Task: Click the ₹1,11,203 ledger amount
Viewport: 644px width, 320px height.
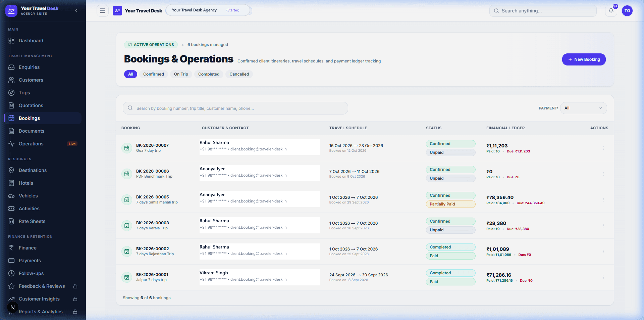Action: coord(497,146)
